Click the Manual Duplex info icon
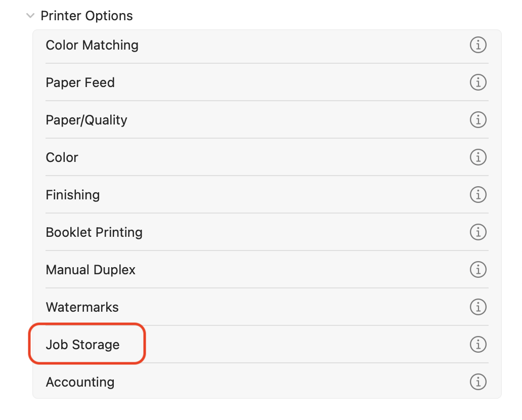 (x=478, y=269)
